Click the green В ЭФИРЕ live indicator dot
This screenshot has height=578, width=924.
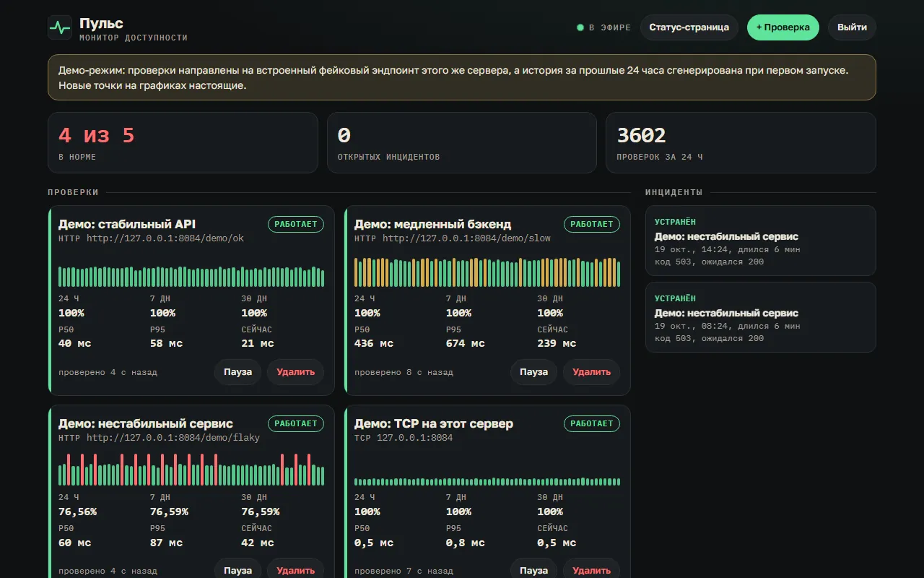coord(580,27)
